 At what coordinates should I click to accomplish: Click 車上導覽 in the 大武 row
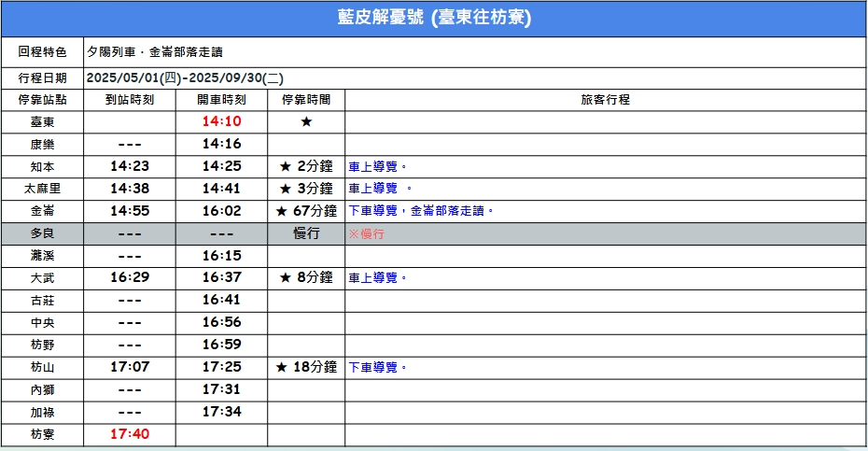[373, 278]
